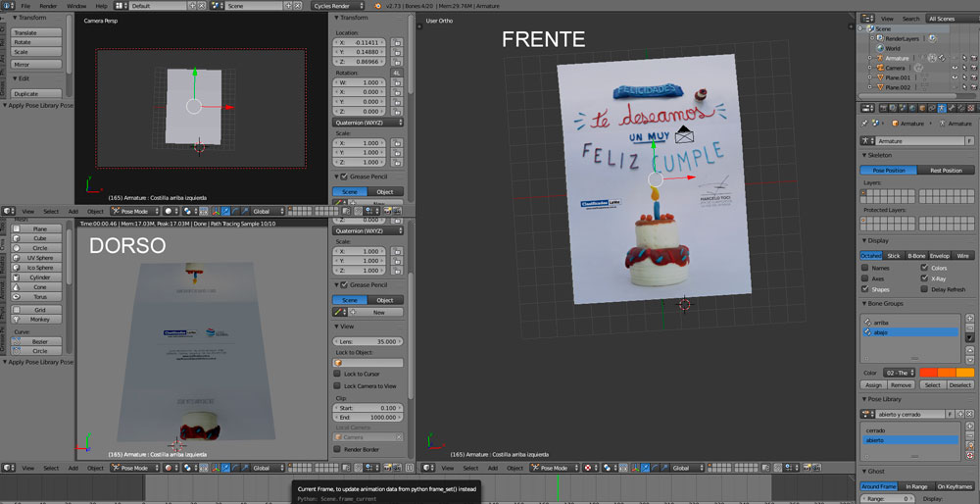Open the Scene properties tab icon
Viewport: 980px width, 504px height.
[x=903, y=108]
